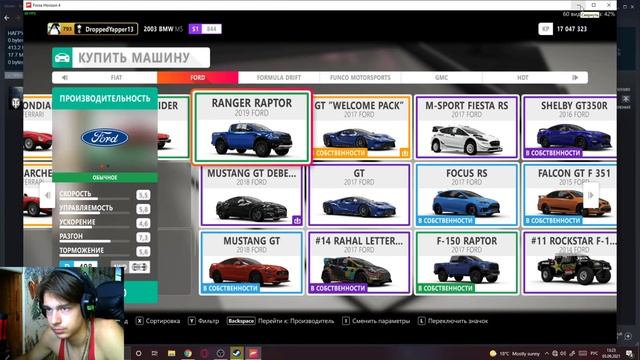Select the FUNCO MOTORSPORTS tab

click(x=360, y=78)
